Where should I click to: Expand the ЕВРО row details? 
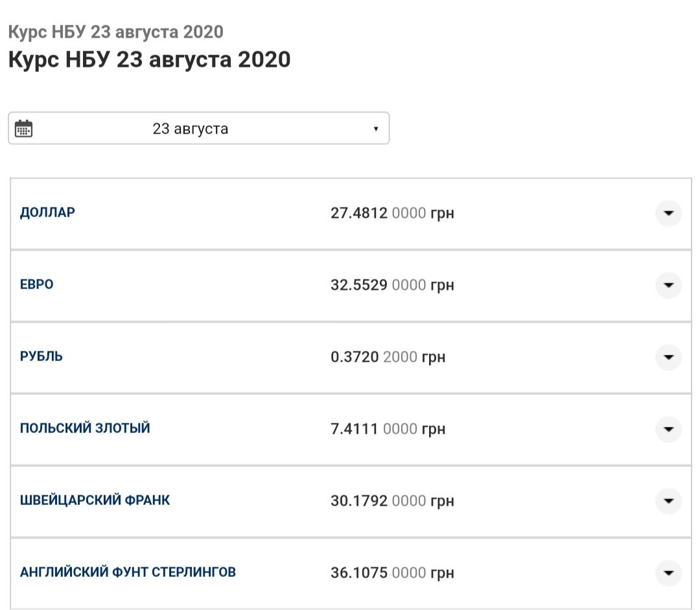coord(668,285)
